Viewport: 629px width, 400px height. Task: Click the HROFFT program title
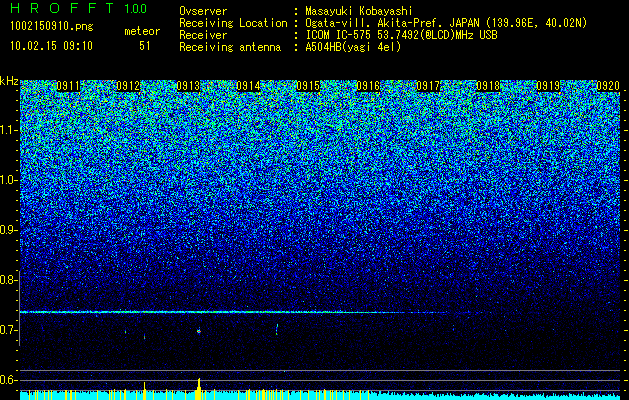pos(63,8)
